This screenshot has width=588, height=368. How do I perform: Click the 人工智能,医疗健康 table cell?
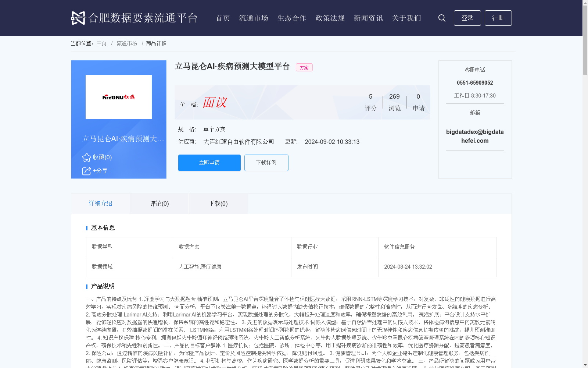pyautogui.click(x=232, y=267)
